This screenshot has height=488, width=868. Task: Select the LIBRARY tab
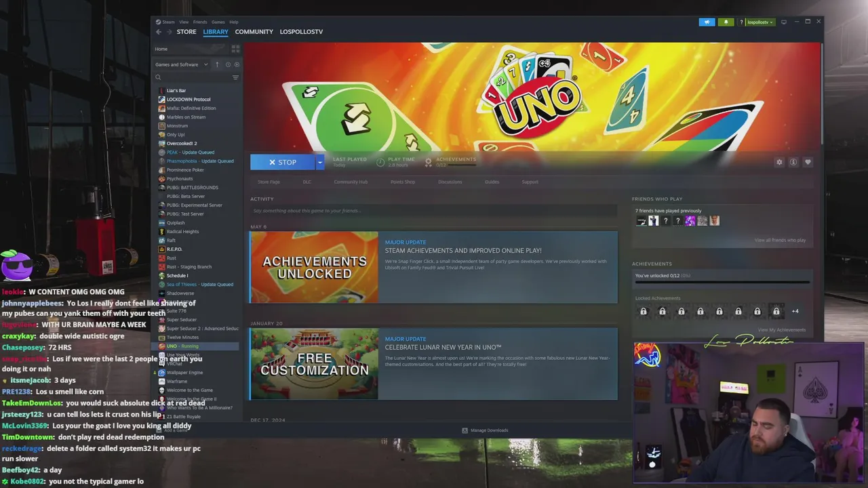coord(216,32)
